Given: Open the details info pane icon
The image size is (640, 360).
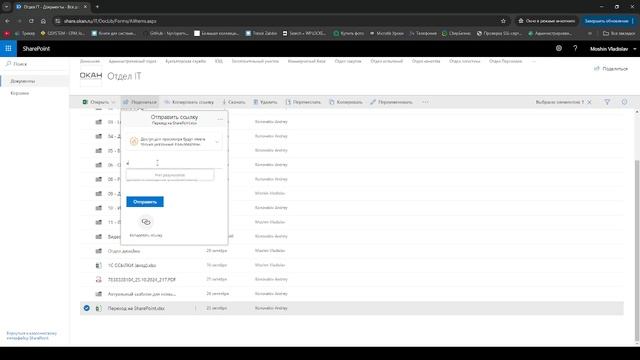Looking at the screenshot, I should click(624, 102).
